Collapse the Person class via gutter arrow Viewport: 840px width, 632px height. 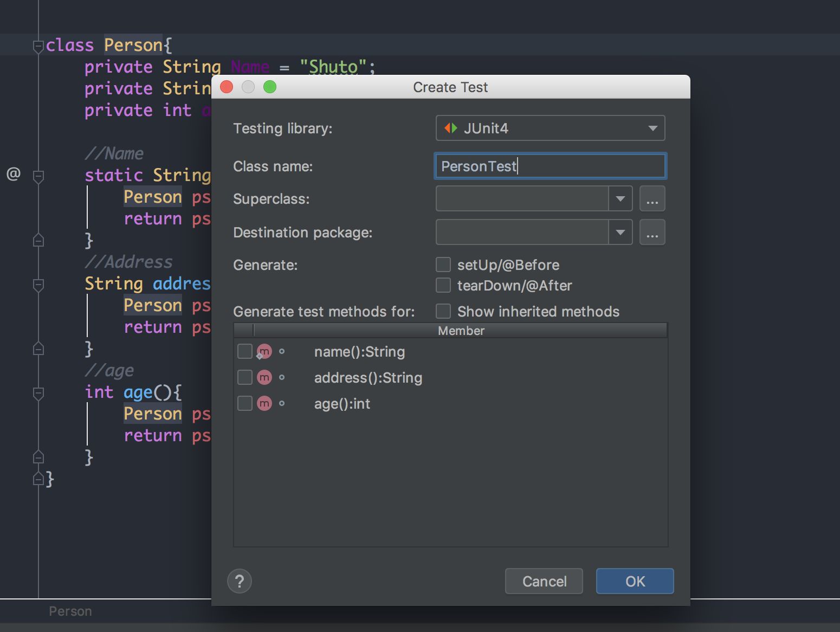pyautogui.click(x=37, y=46)
